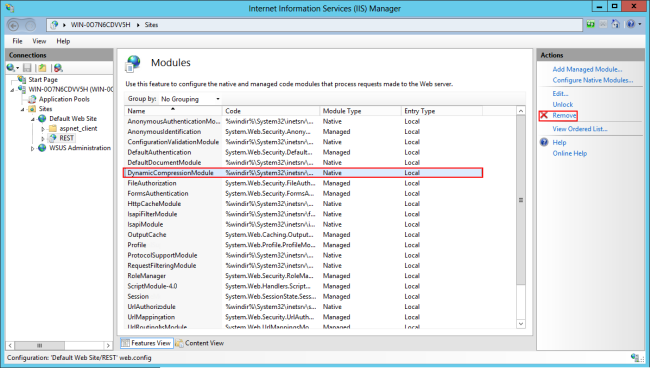Sort by the Name column header
This screenshot has height=368, width=650.
click(173, 111)
